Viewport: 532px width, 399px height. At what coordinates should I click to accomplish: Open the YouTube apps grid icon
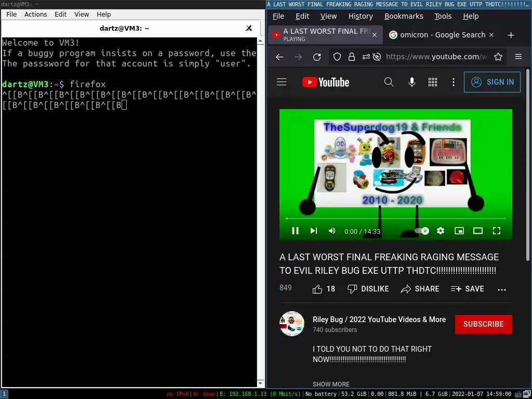click(433, 82)
